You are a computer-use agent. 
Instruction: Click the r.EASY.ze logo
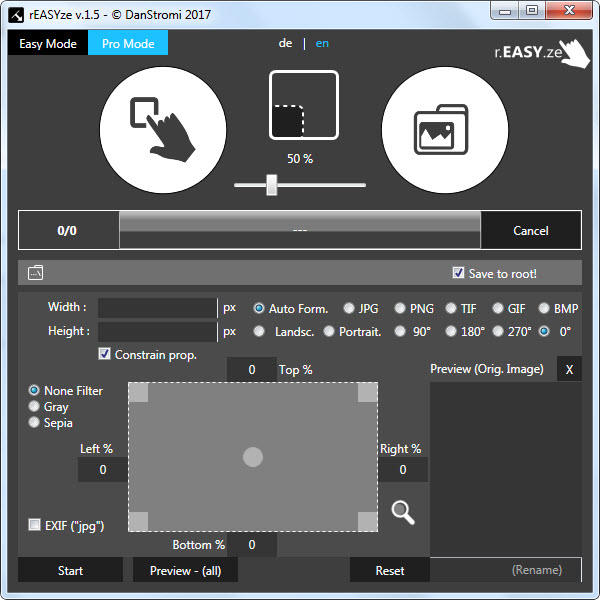coord(541,53)
